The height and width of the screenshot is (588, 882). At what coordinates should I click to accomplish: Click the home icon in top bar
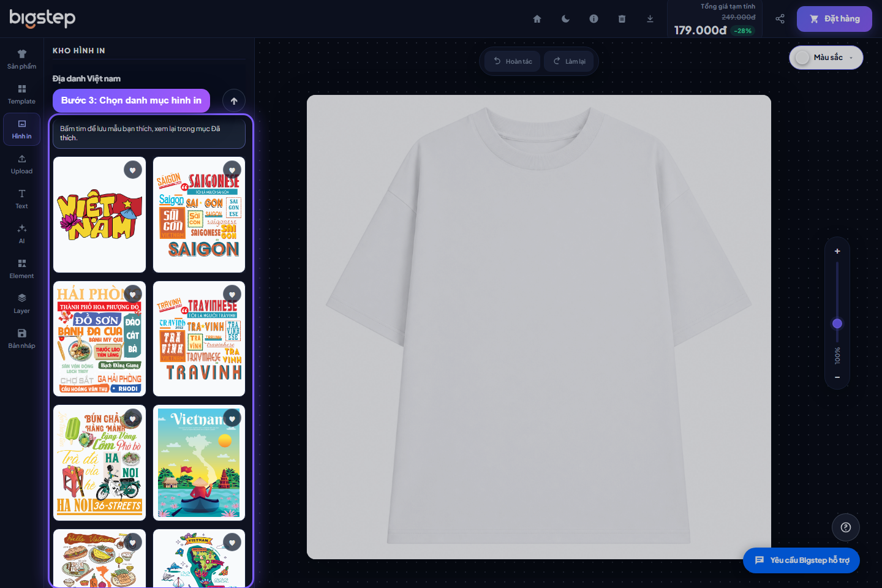[537, 19]
